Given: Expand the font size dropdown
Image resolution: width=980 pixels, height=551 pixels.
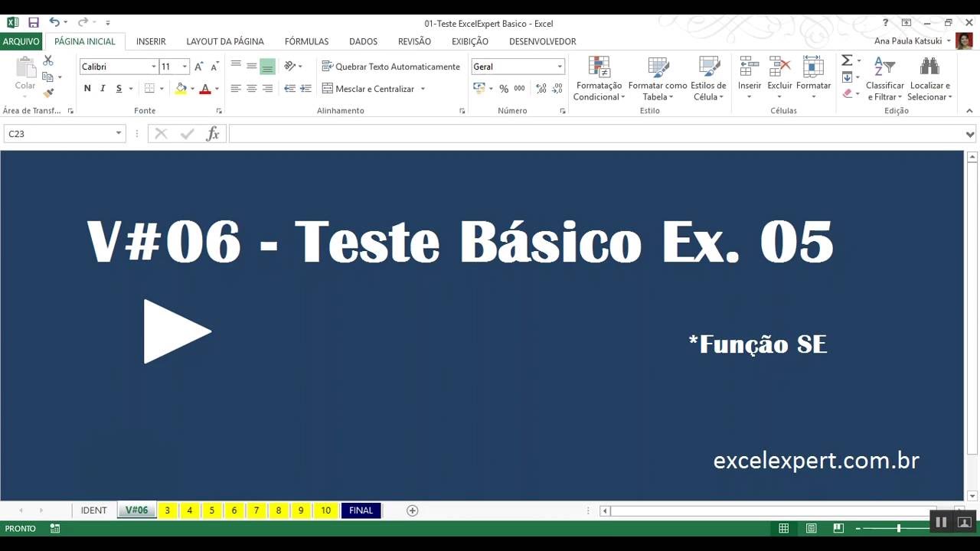Looking at the screenshot, I should [185, 67].
